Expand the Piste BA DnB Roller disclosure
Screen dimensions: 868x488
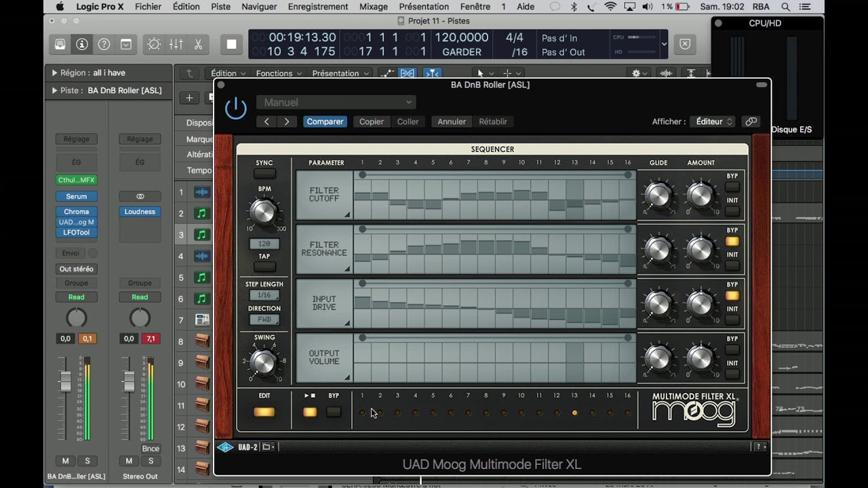coord(55,90)
